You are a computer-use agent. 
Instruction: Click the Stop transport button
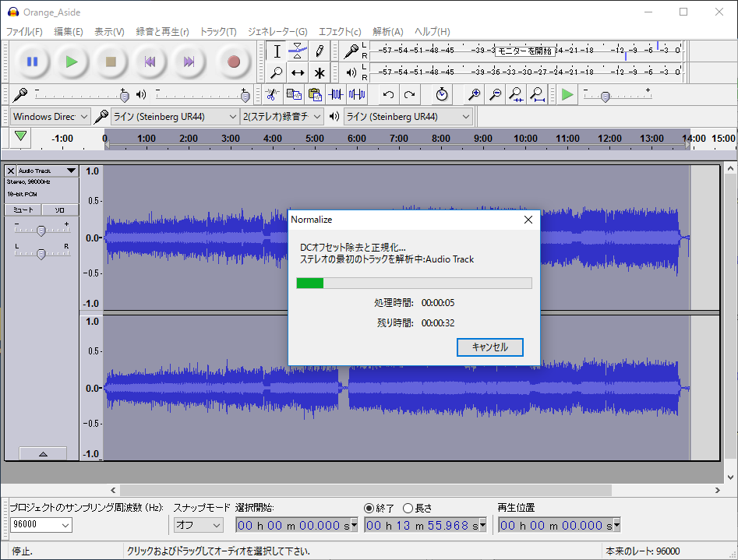[111, 62]
